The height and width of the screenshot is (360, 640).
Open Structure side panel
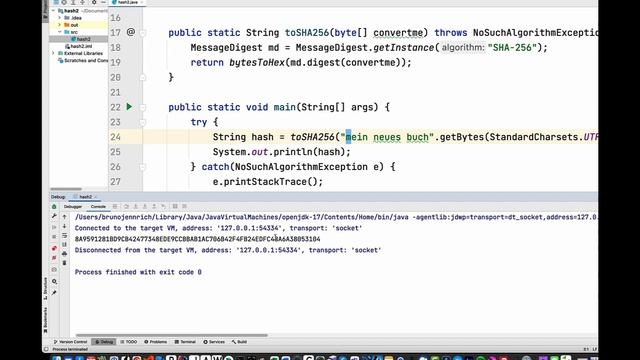[45, 288]
